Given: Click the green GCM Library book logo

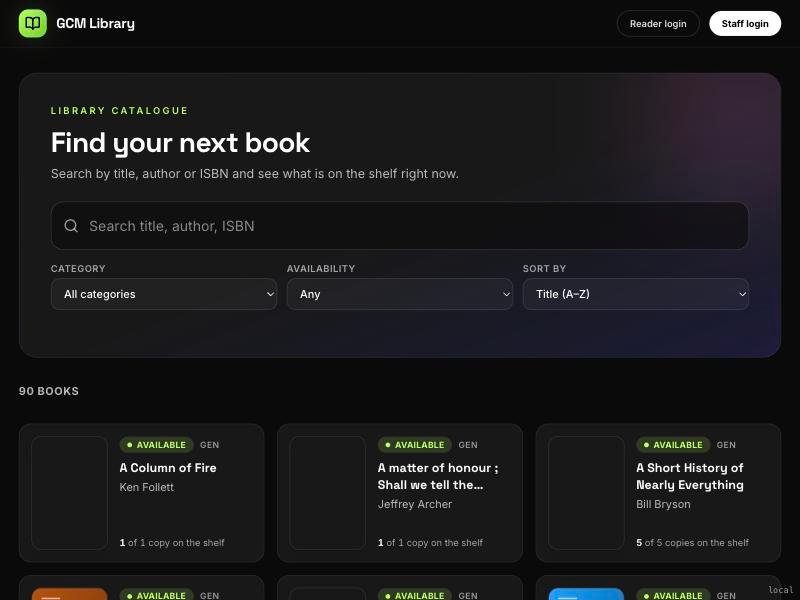Looking at the screenshot, I should pos(33,23).
